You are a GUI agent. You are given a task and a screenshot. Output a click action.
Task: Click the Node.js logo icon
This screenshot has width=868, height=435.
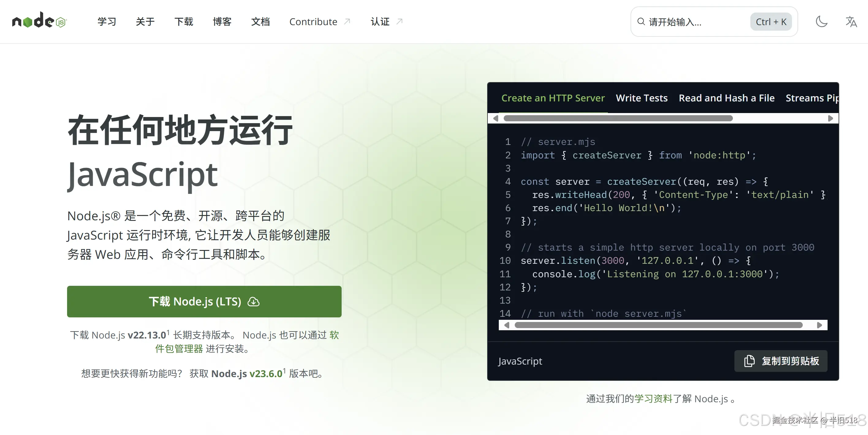tap(40, 21)
